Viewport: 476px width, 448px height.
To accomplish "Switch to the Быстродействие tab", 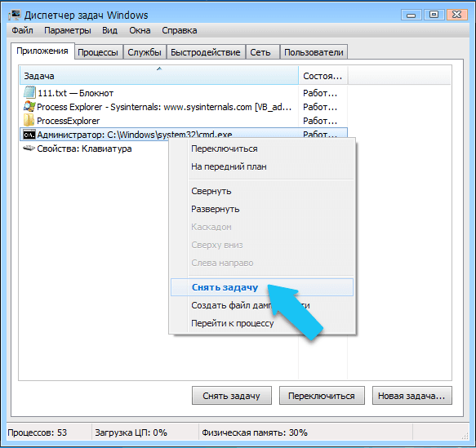I will [x=206, y=52].
